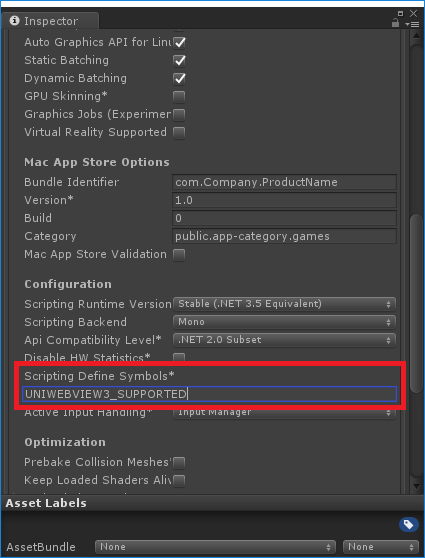
Task: Click the Bundle Identifier label
Action: point(72,182)
